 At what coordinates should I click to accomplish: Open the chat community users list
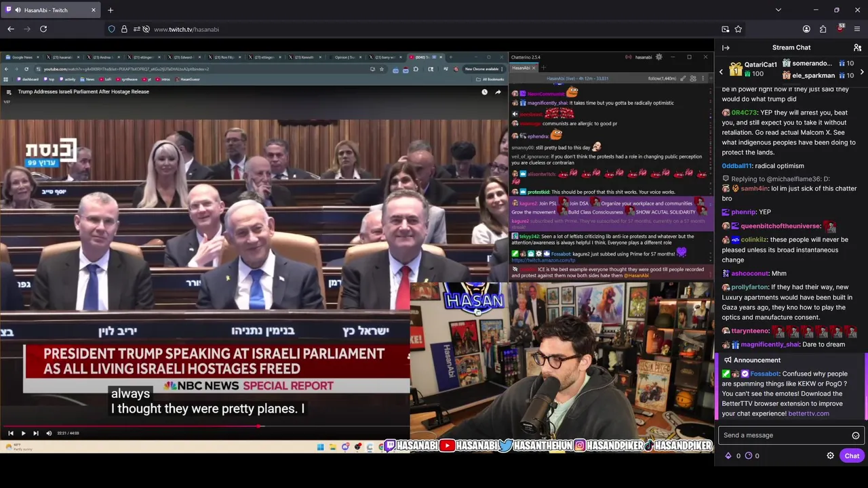(857, 47)
